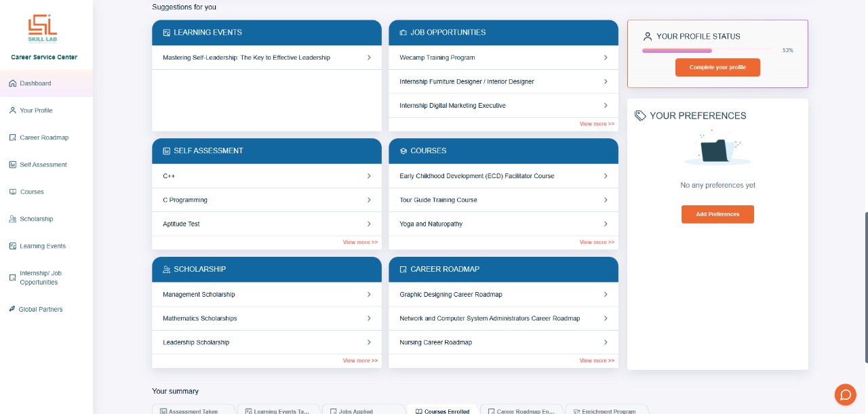The width and height of the screenshot is (868, 414).
Task: Click the profile status progress bar
Action: pos(706,50)
